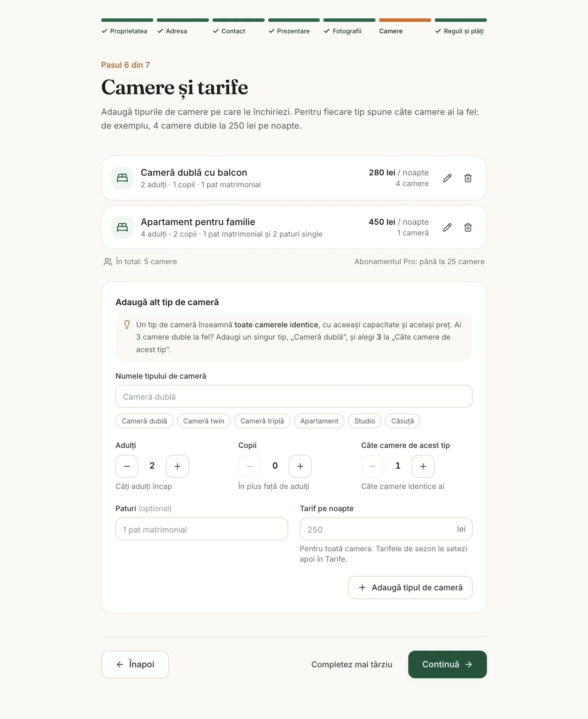Screen dimensions: 588x719
Task: Focus the Numele tipului de cameră field
Action: click(294, 396)
